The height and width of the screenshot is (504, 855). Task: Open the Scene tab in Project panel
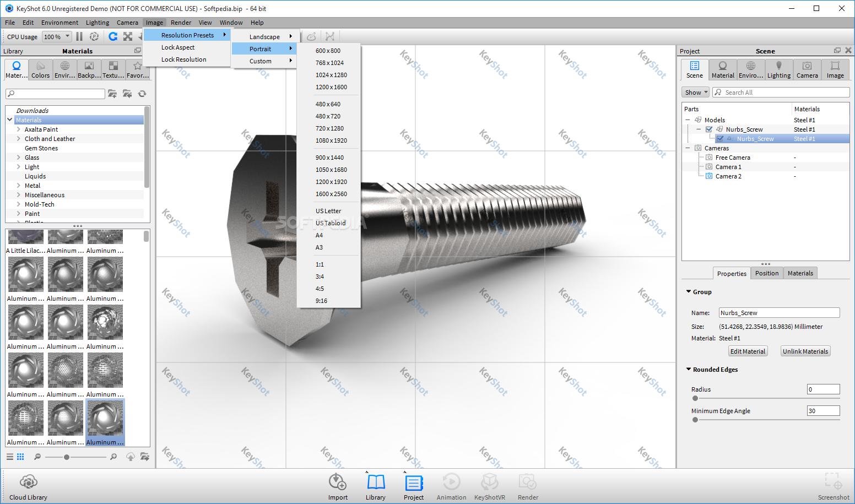695,70
